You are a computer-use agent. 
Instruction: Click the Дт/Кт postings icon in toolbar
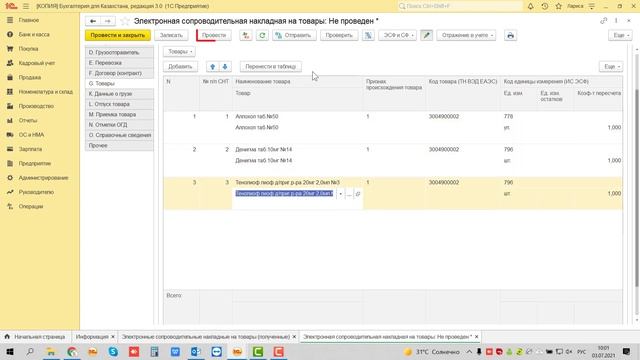[x=246, y=36]
